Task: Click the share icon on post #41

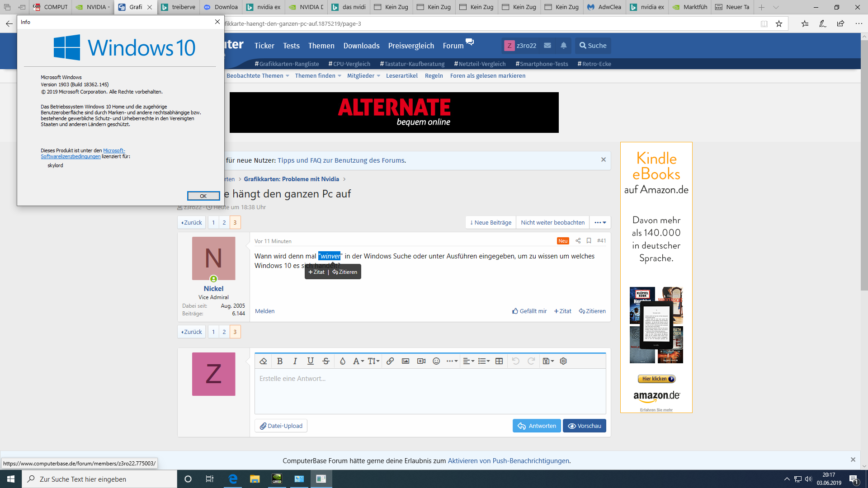Action: click(578, 241)
